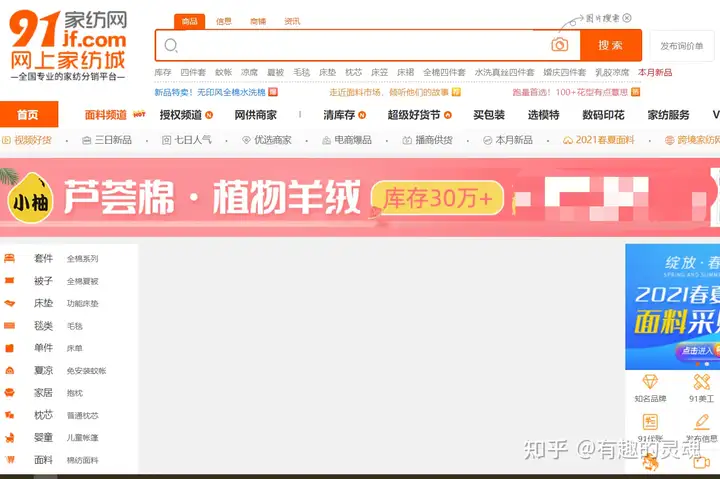Click the 被子 category icon
This screenshot has height=479, width=720.
pos(10,281)
